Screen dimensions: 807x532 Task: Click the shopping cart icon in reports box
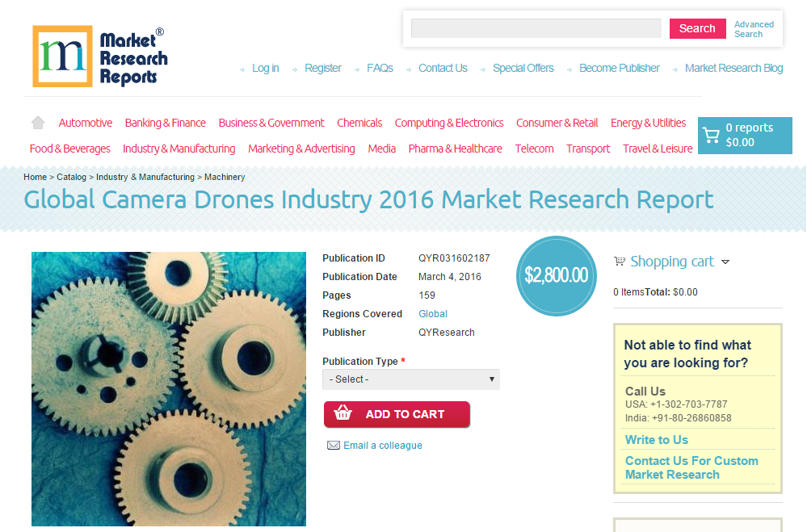click(x=711, y=136)
